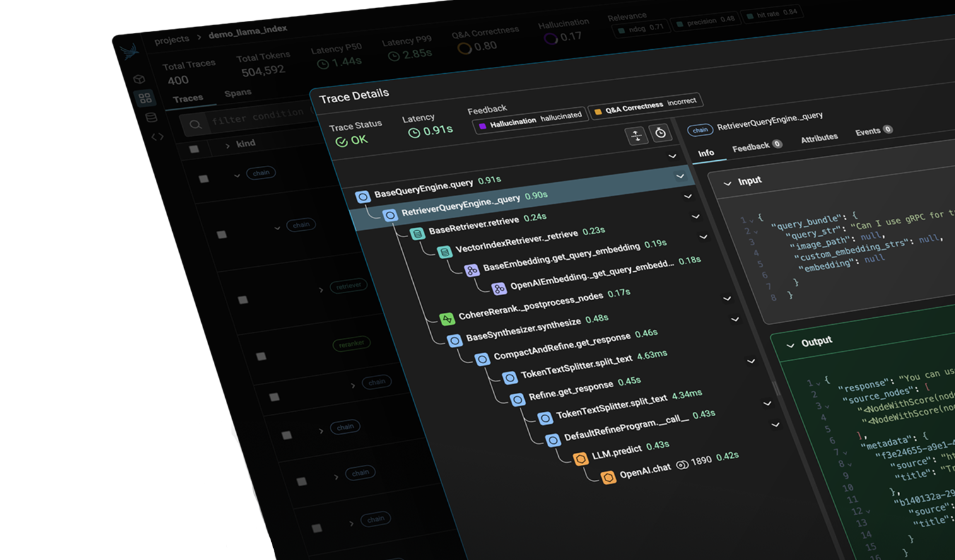Toggle the select-all checkbox in table header
The width and height of the screenshot is (955, 560).
[x=194, y=149]
